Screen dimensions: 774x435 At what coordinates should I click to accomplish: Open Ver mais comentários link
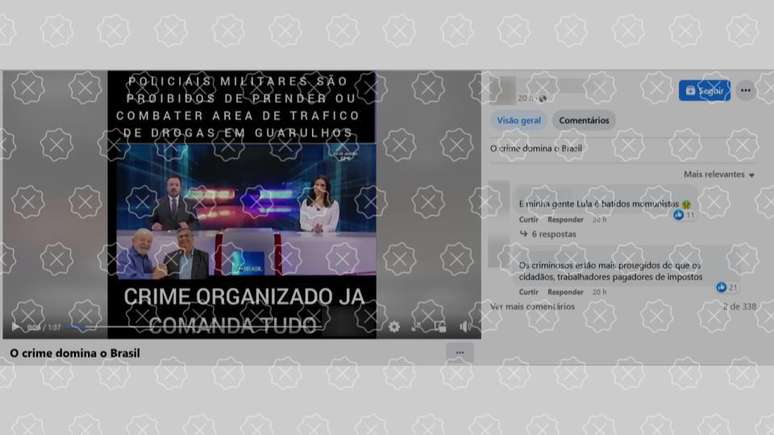point(532,306)
